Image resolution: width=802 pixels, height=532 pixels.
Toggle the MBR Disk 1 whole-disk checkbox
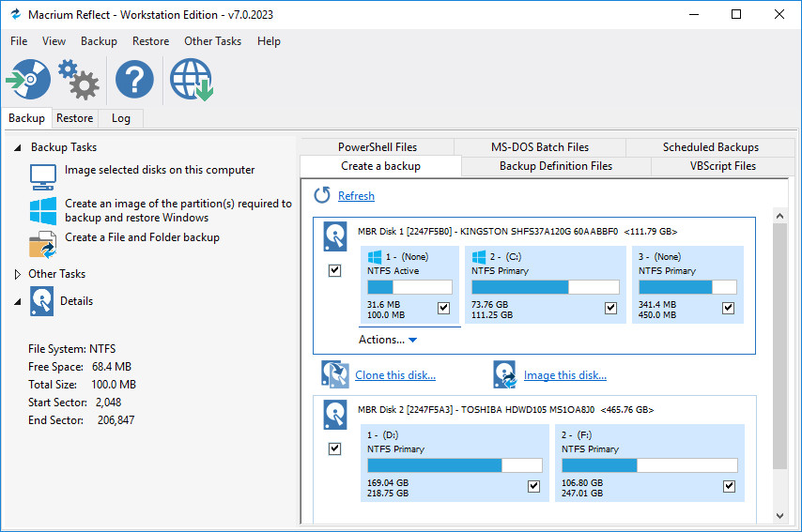click(334, 270)
